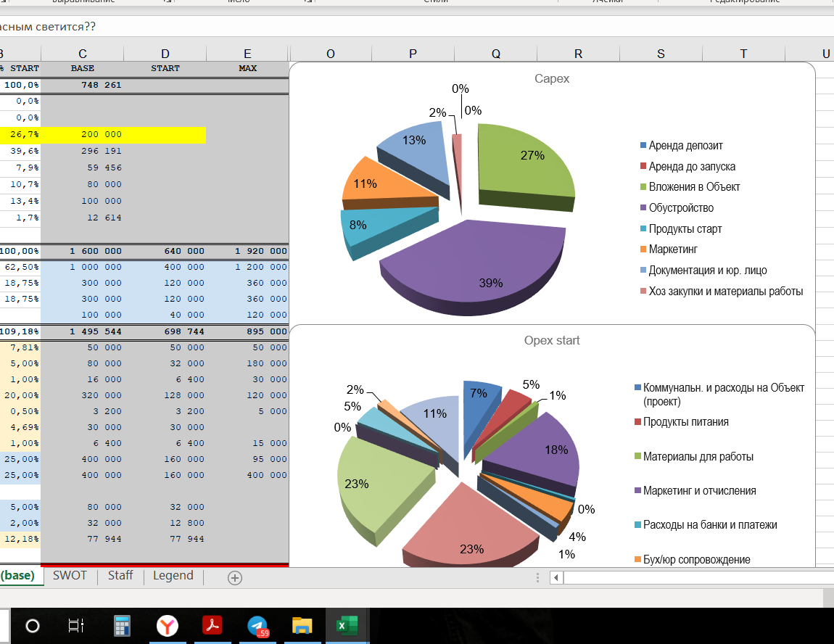Click legend entry Продукты старт

point(681,228)
